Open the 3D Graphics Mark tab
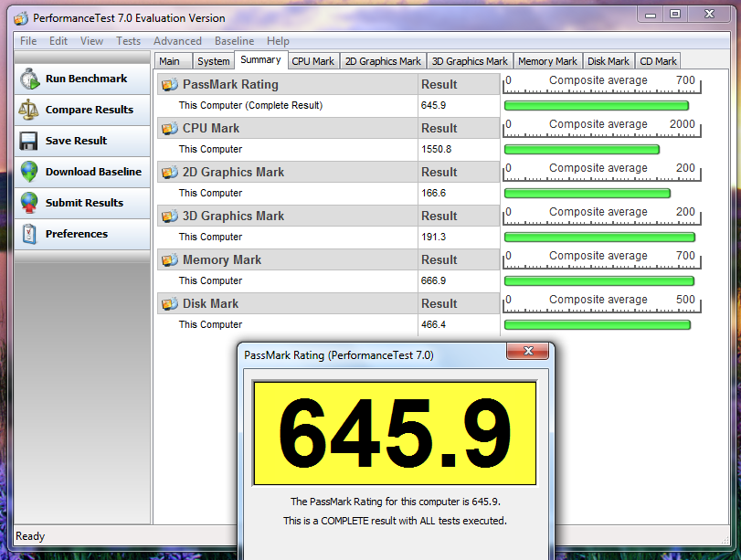This screenshot has height=560, width=741. pyautogui.click(x=470, y=61)
